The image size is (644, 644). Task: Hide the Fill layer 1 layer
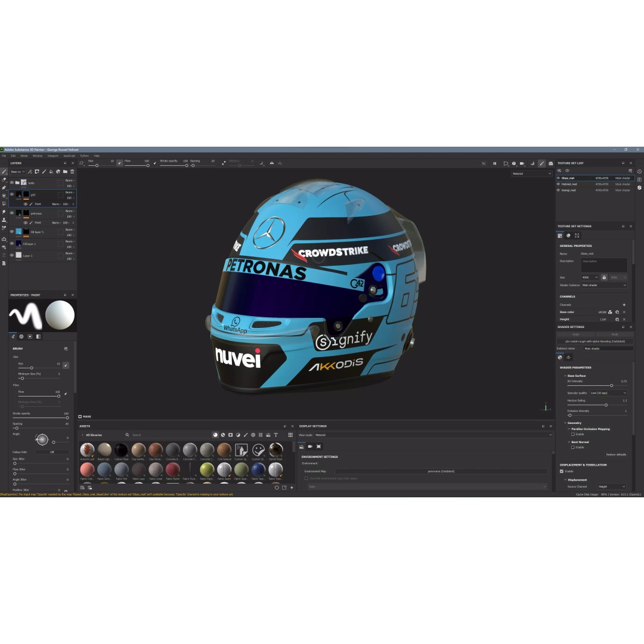click(12, 243)
